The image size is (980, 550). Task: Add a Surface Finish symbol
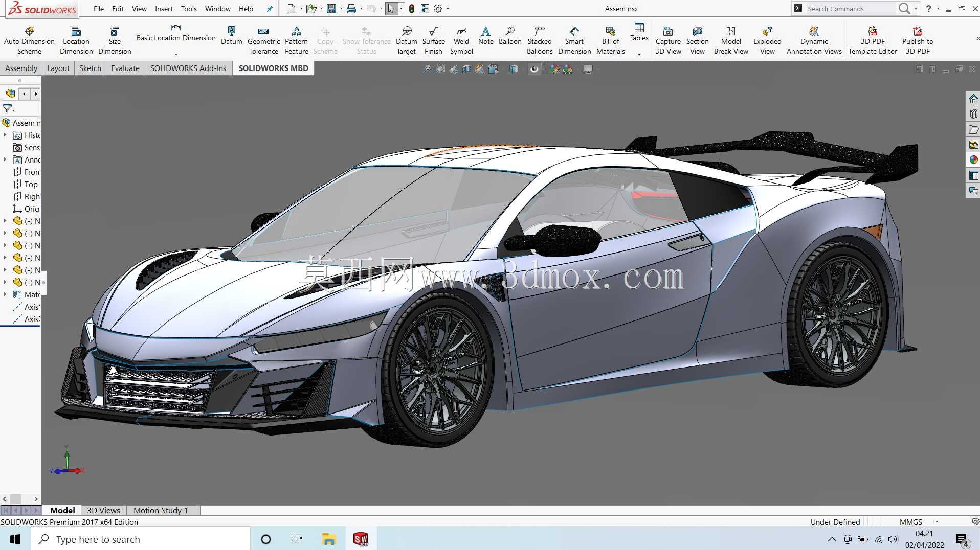point(433,40)
